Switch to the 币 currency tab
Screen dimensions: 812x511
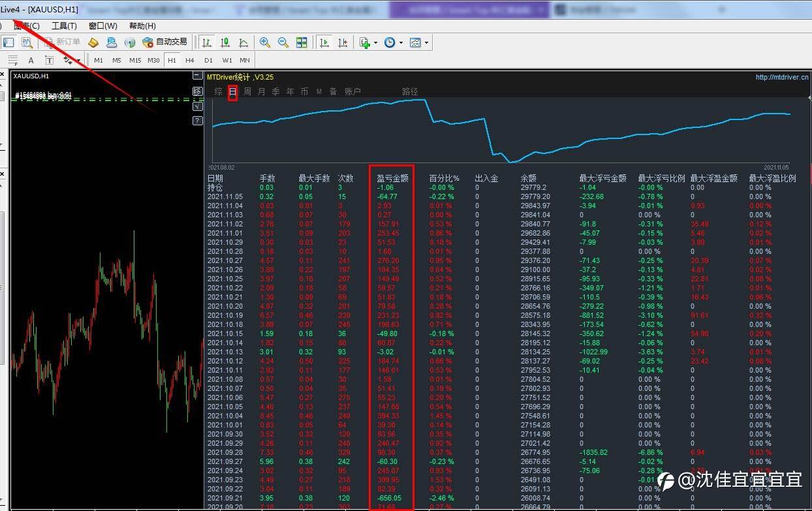point(304,92)
